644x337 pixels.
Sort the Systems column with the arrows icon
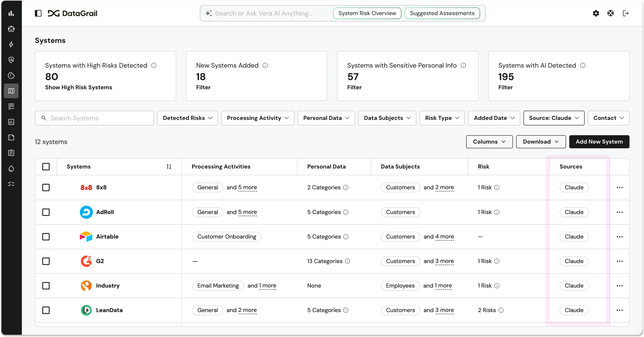[x=169, y=167]
